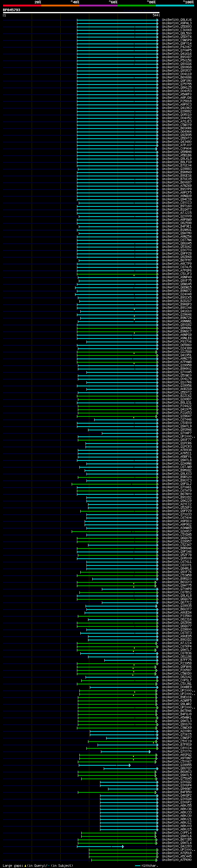Pick hit label UniRef100_C6TJW9

pyautogui.click(x=177, y=467)
